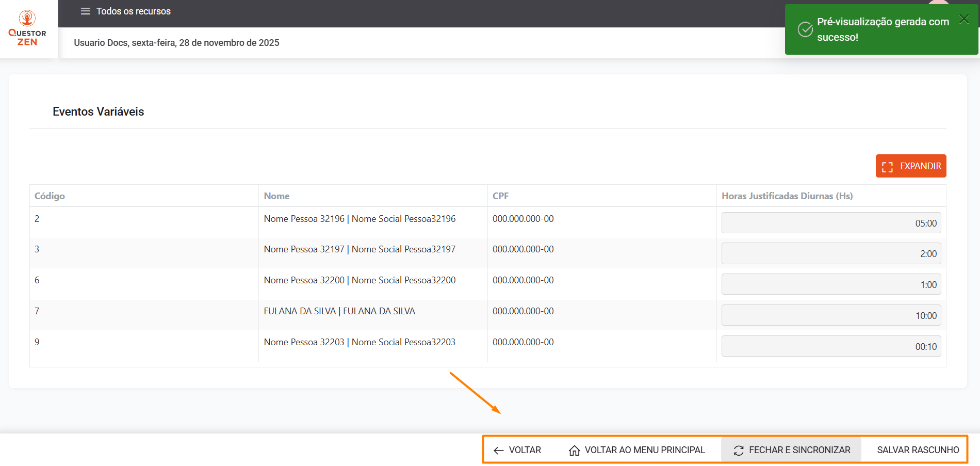Click the CPF column header
The image size is (980, 466).
click(500, 196)
